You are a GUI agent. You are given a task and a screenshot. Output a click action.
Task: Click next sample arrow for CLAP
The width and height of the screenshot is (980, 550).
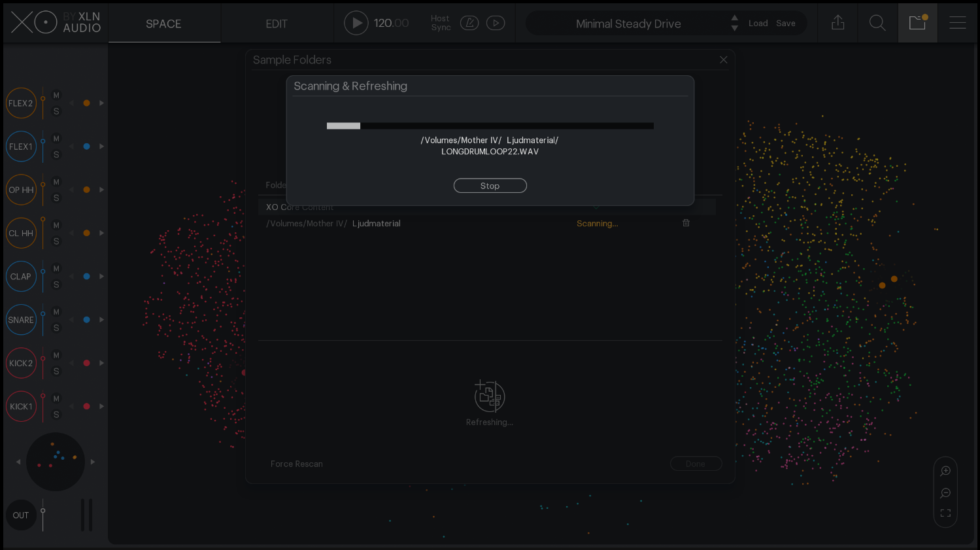(101, 277)
